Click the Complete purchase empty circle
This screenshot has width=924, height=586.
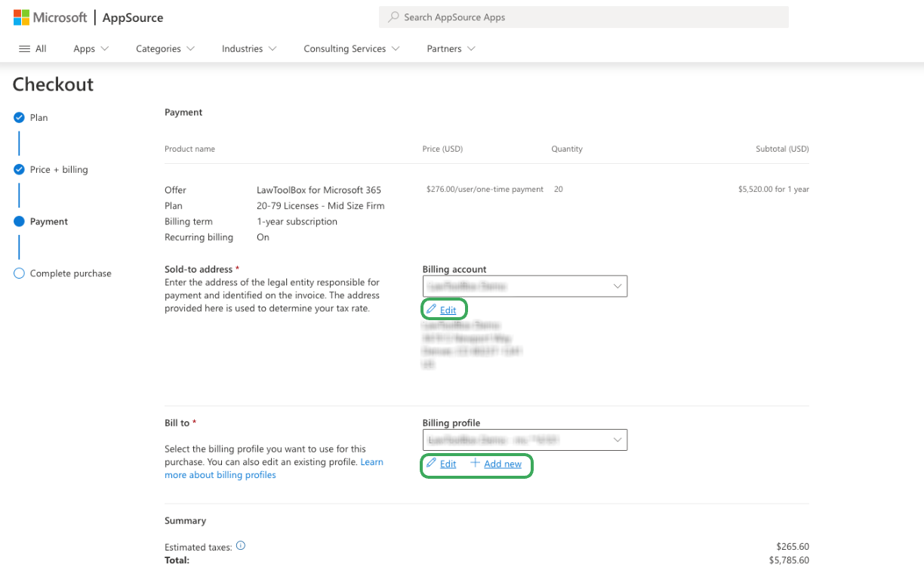tap(20, 273)
